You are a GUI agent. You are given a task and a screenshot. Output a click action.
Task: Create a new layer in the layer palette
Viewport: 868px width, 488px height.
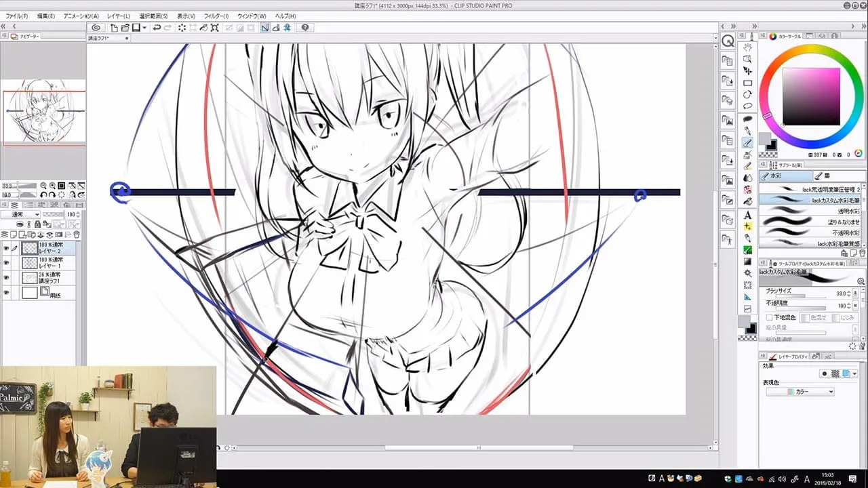(x=12, y=235)
